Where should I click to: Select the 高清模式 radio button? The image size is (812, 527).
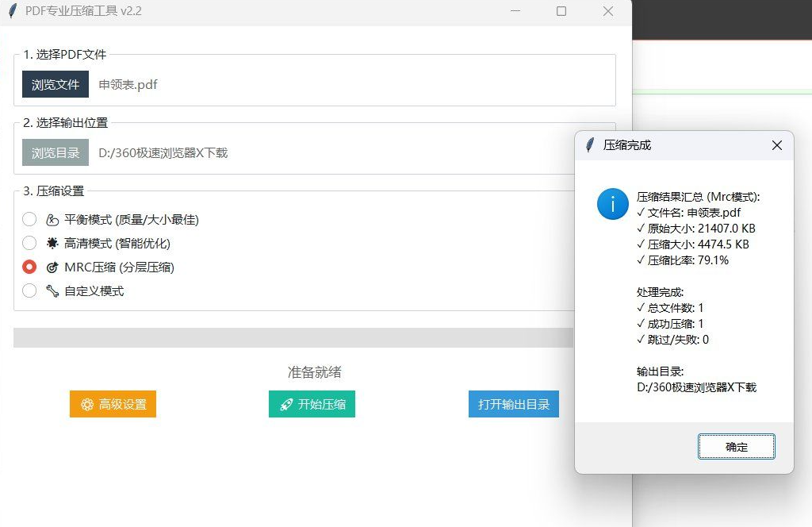[x=29, y=243]
